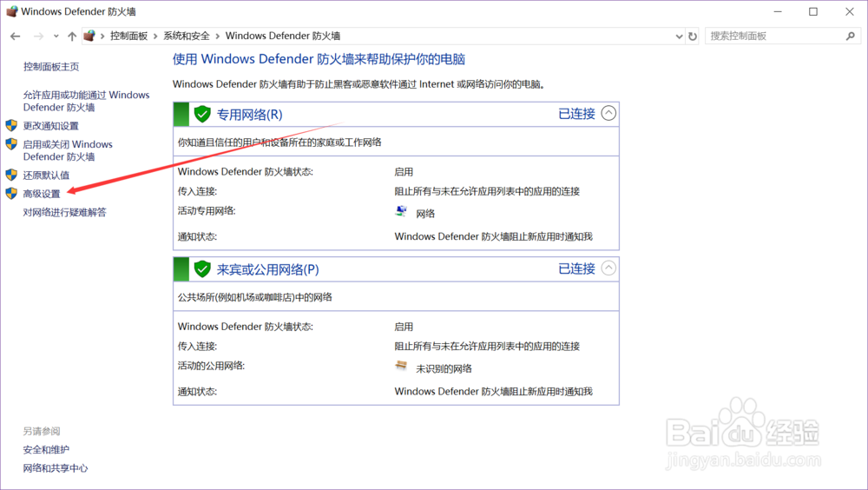Open 控制面板主页 link

(x=51, y=67)
